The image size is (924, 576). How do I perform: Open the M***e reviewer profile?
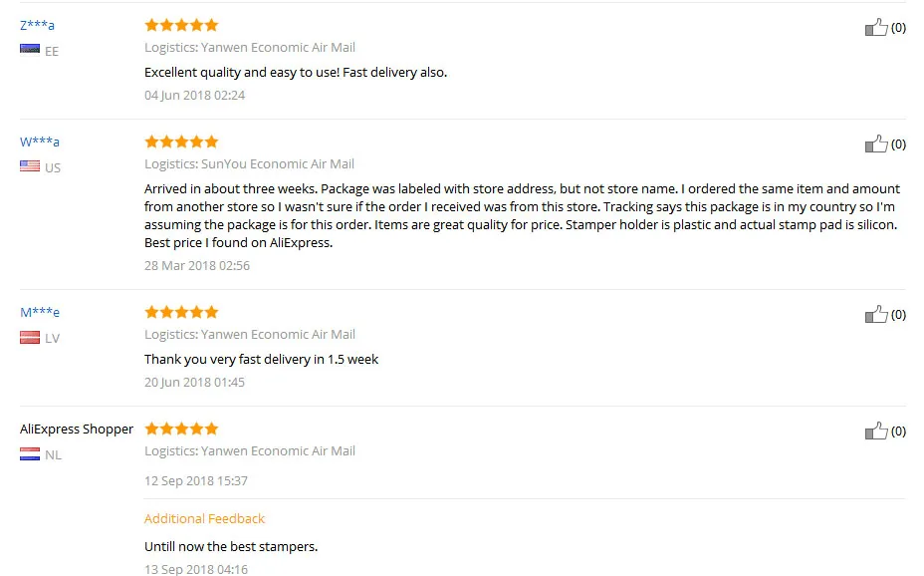tap(40, 312)
